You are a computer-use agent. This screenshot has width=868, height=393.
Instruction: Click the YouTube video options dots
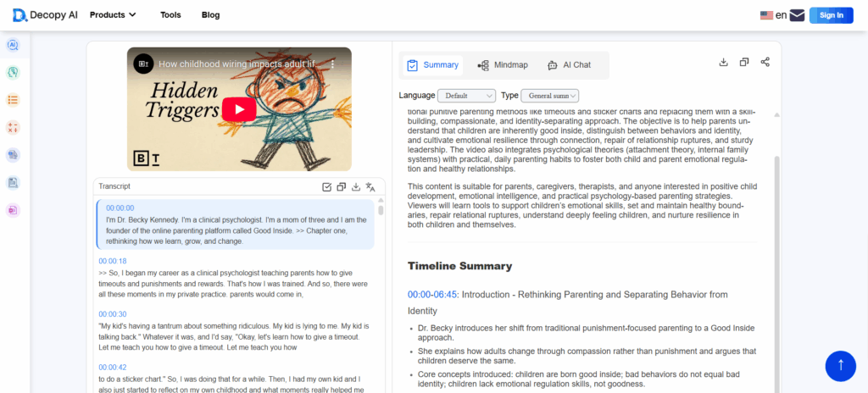click(x=332, y=64)
